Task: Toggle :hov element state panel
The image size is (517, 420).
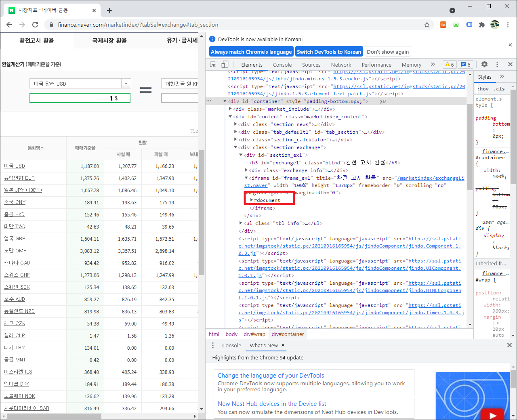Action: 483,89
